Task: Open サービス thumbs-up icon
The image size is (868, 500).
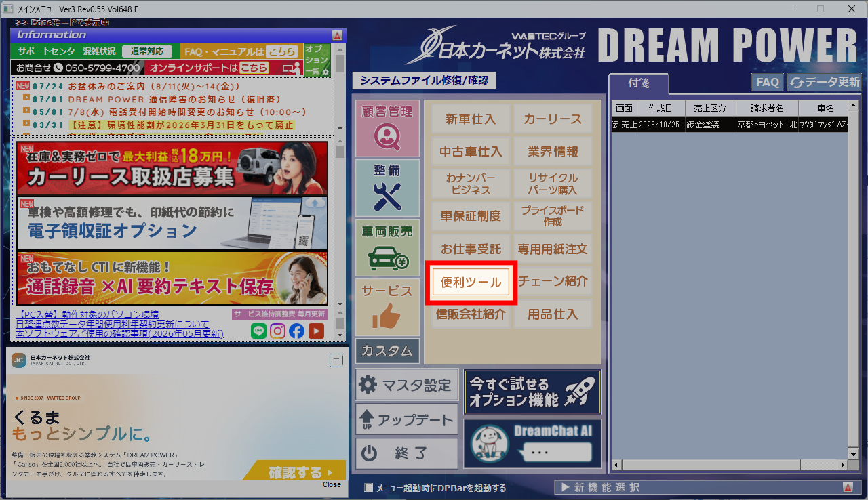Action: (387, 307)
